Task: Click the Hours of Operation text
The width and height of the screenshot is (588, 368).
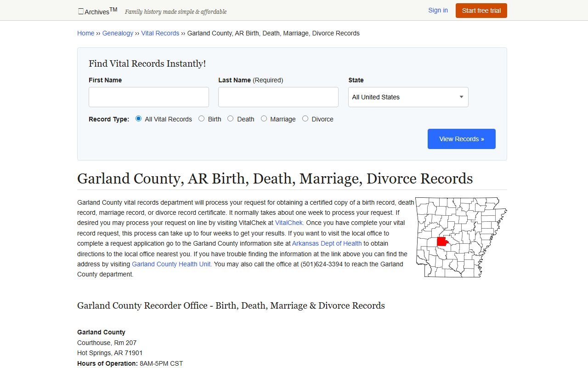Action: click(x=130, y=363)
